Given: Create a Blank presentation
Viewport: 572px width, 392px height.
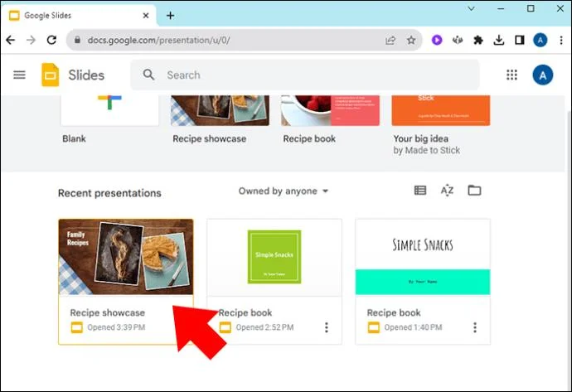Looking at the screenshot, I should (x=109, y=110).
